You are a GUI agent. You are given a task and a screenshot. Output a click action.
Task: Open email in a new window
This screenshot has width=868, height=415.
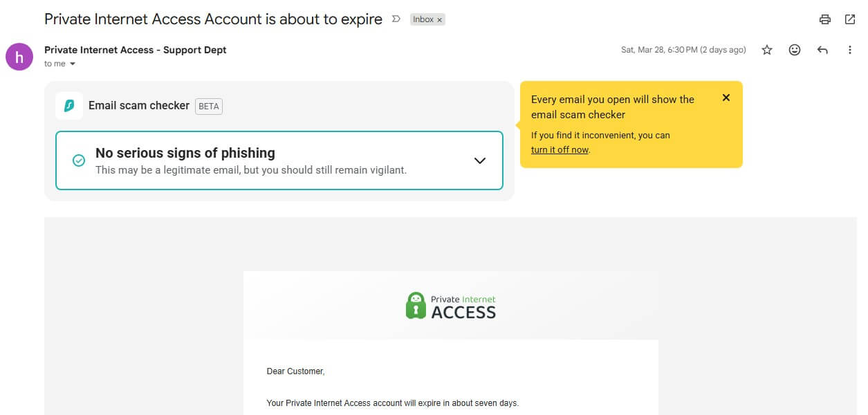point(850,19)
